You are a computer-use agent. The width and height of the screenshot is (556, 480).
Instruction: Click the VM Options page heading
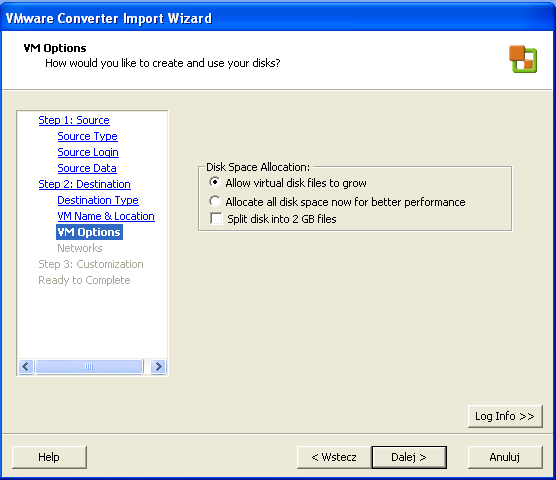[x=55, y=48]
